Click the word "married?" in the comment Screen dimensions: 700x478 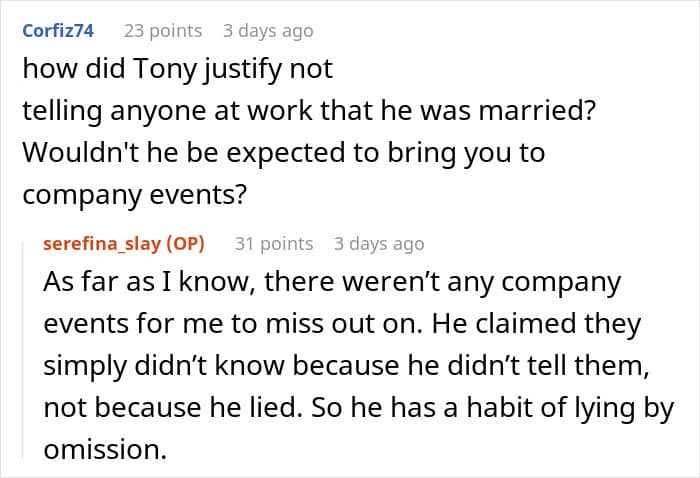pyautogui.click(x=542, y=111)
